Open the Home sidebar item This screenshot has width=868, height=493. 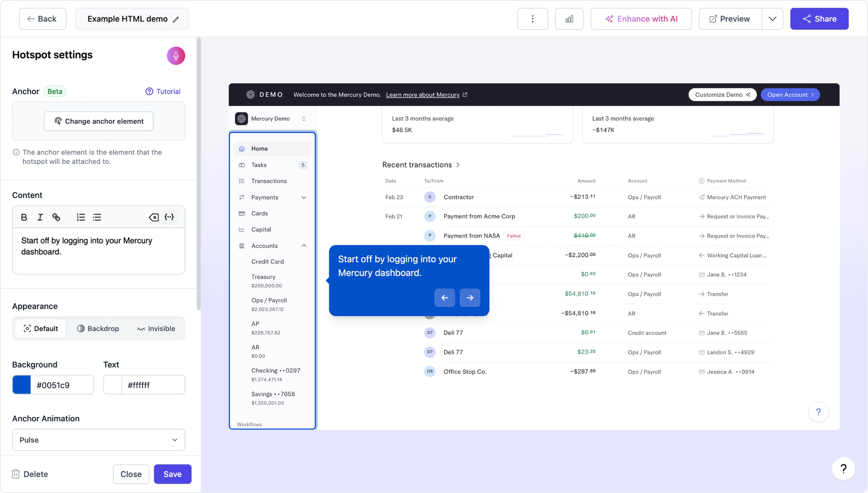pos(272,149)
